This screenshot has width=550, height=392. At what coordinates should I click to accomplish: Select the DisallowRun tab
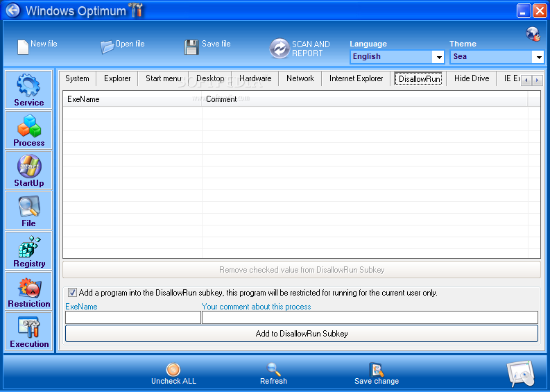(419, 78)
